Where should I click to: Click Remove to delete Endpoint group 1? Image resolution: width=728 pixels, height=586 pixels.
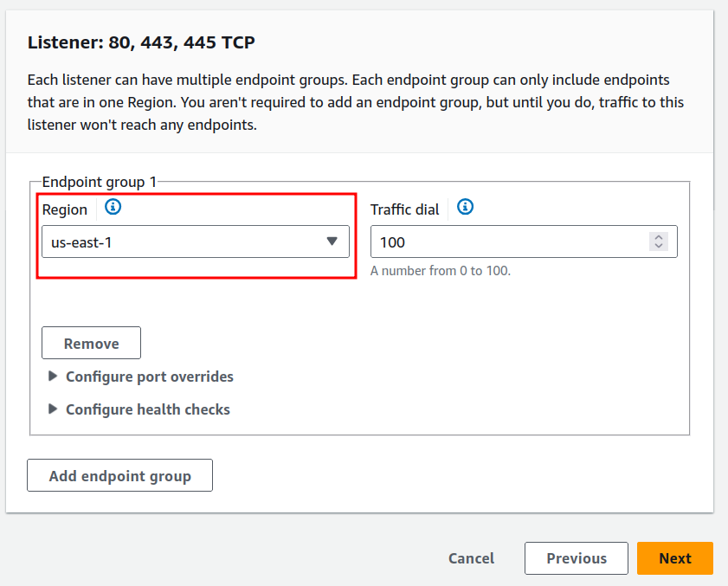click(91, 343)
